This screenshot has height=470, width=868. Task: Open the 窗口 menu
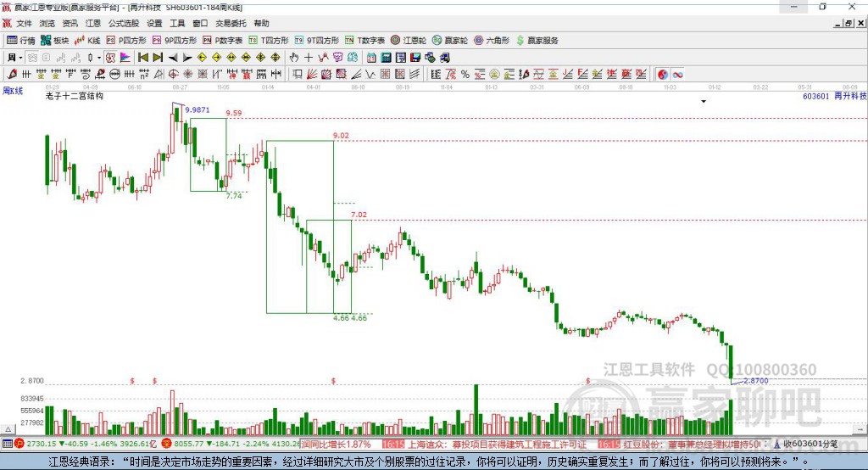pos(200,23)
